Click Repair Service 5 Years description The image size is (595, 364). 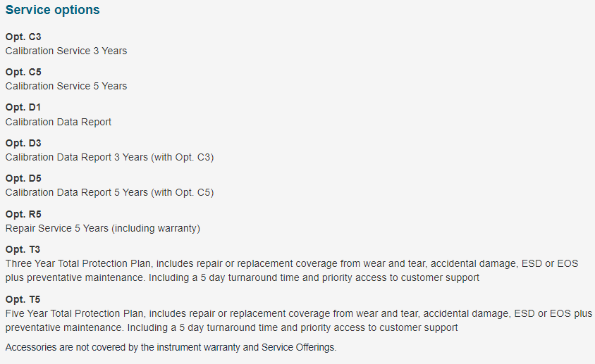point(102,228)
